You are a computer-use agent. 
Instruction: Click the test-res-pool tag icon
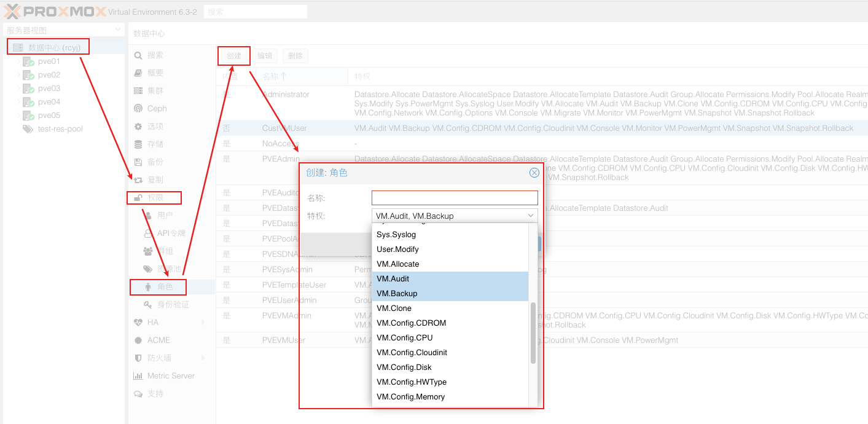tap(28, 129)
